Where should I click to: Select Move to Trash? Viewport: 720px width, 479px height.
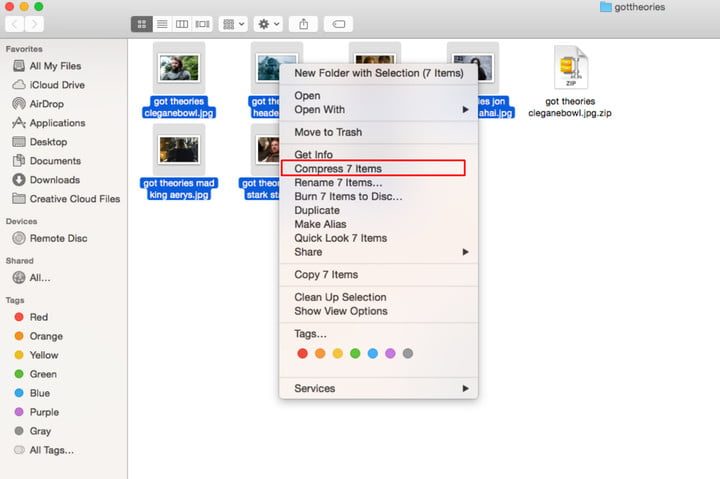click(328, 132)
